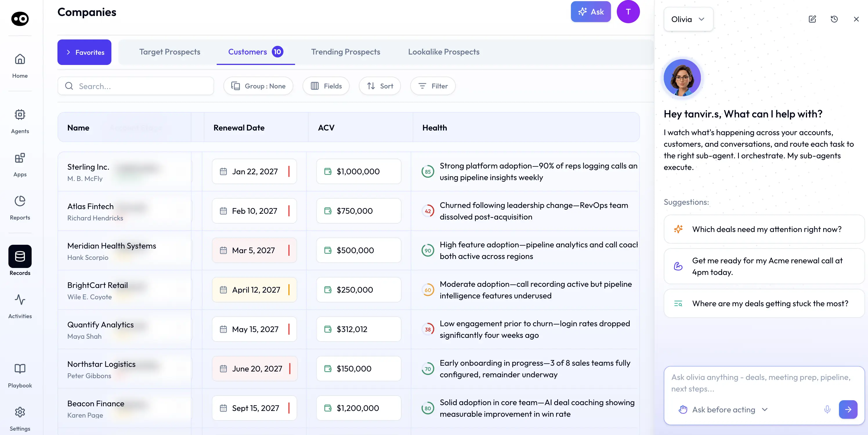
Task: Click health score 85 ring for Sterling Inc.
Action: [428, 172]
